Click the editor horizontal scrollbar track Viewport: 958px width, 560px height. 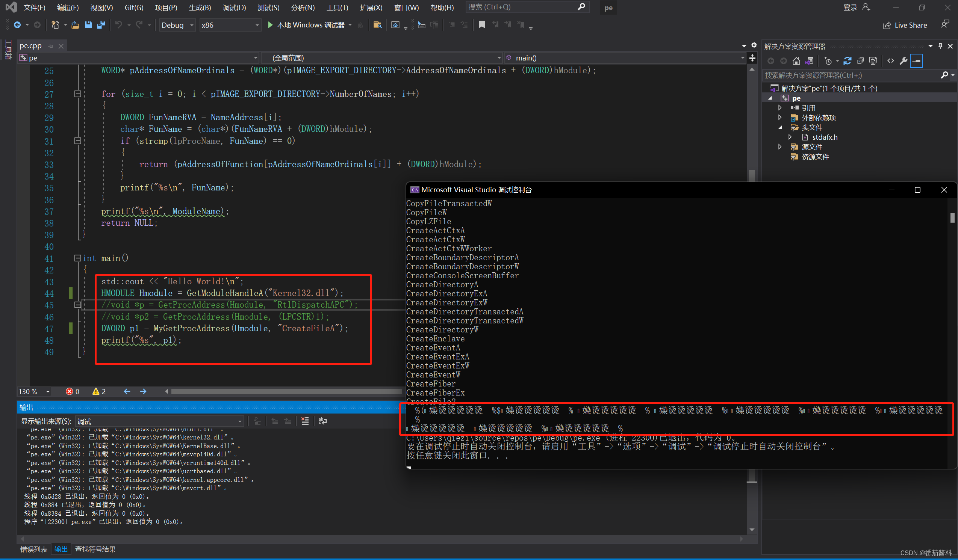point(285,391)
